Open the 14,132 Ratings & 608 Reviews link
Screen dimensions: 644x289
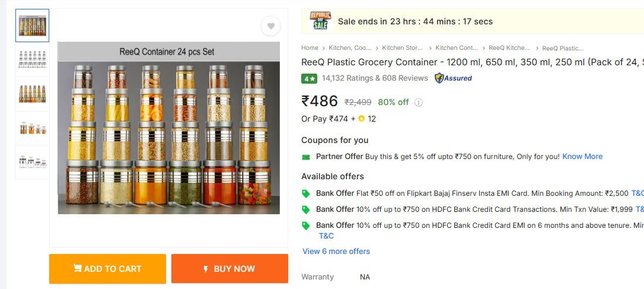coord(375,78)
